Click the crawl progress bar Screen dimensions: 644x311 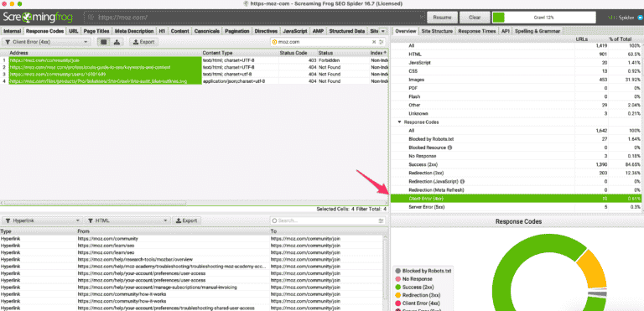543,18
